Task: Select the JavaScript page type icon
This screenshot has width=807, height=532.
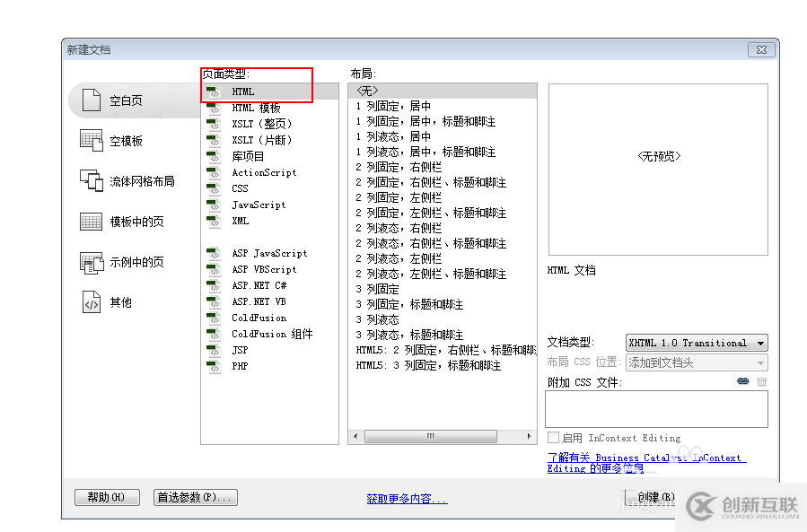Action: coord(213,205)
